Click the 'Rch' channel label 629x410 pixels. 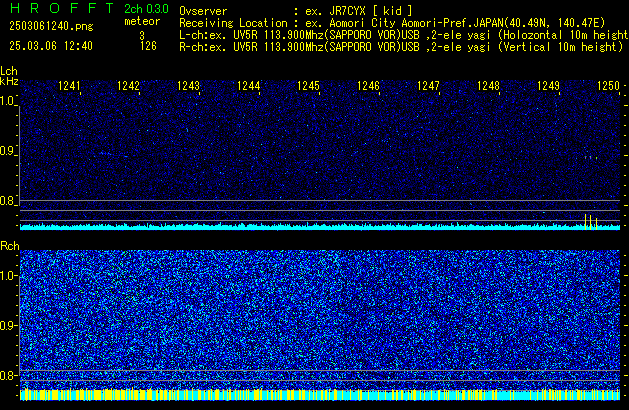coord(10,246)
